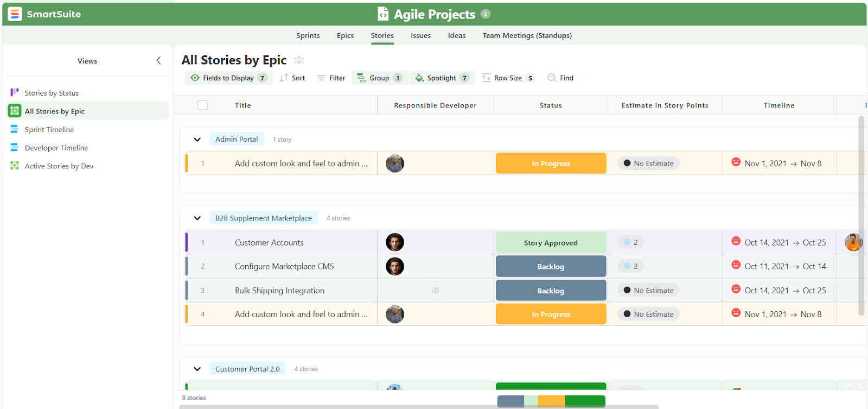Click the Responsible Developer column header
This screenshot has width=868, height=409.
click(x=435, y=105)
